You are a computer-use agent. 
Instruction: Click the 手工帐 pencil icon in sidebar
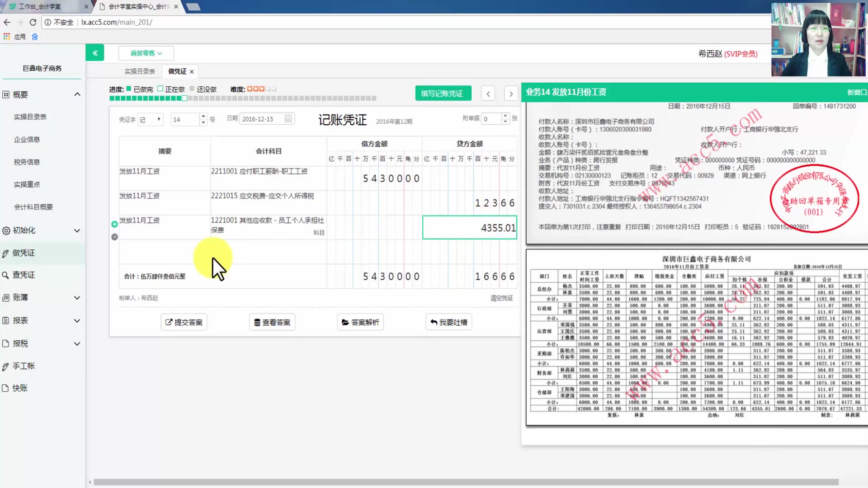(6, 366)
